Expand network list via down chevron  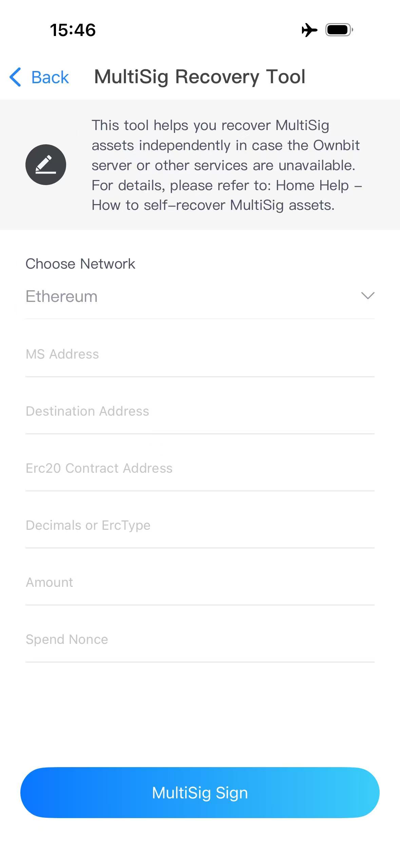pos(367,296)
